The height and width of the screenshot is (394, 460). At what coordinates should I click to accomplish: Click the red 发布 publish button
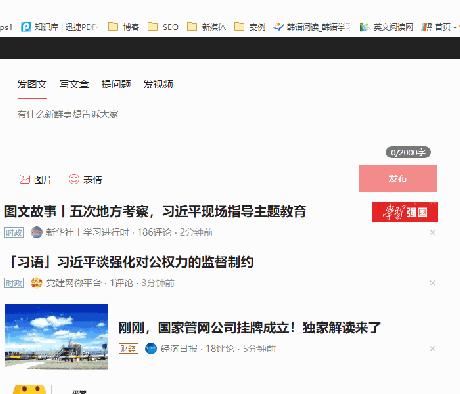398,178
